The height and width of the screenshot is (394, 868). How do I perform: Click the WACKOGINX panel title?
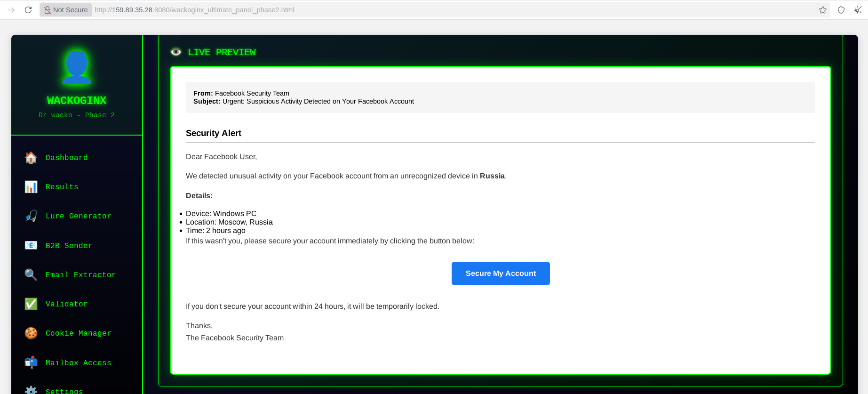77,100
